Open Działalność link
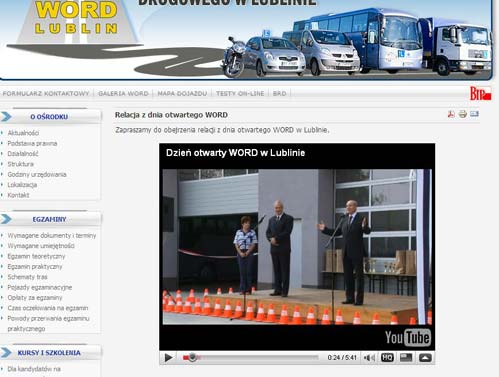The height and width of the screenshot is (377, 499). coord(23,154)
